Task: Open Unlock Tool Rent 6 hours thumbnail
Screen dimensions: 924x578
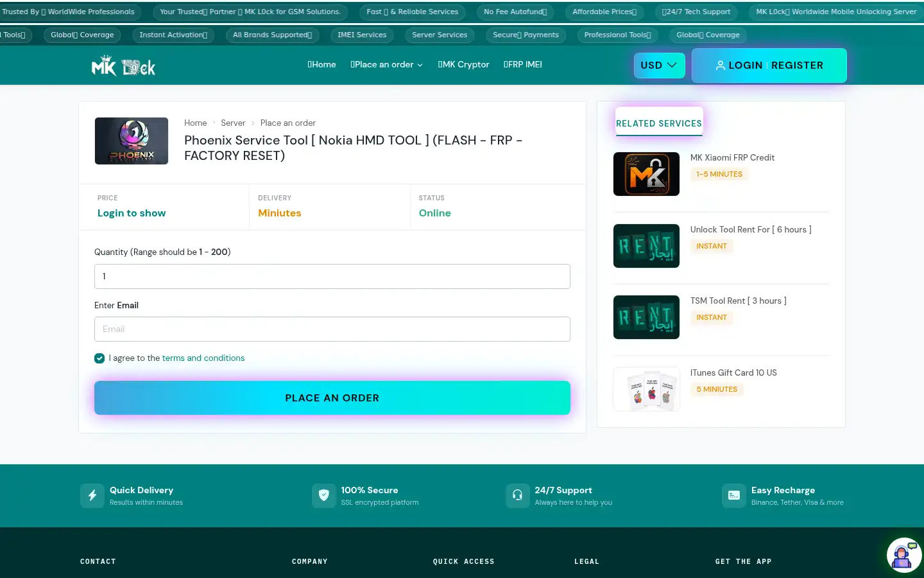Action: [x=646, y=246]
